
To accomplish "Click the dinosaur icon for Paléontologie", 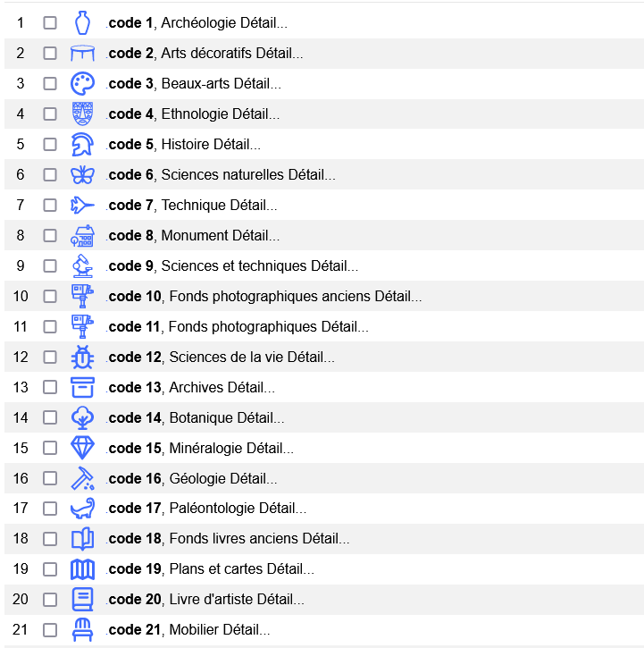I will 82,509.
